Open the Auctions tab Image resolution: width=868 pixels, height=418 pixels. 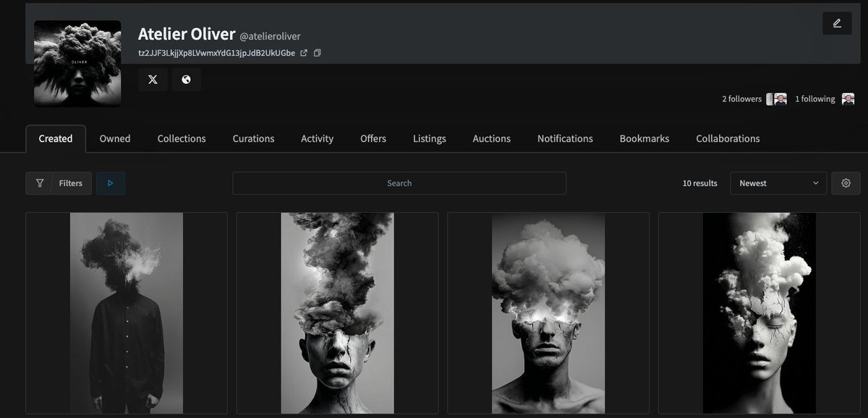(491, 138)
